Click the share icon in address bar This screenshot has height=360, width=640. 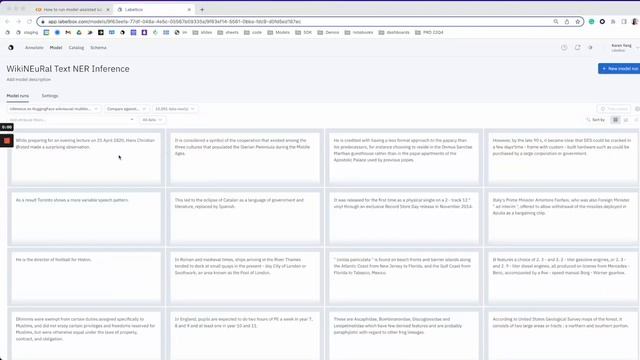point(567,22)
